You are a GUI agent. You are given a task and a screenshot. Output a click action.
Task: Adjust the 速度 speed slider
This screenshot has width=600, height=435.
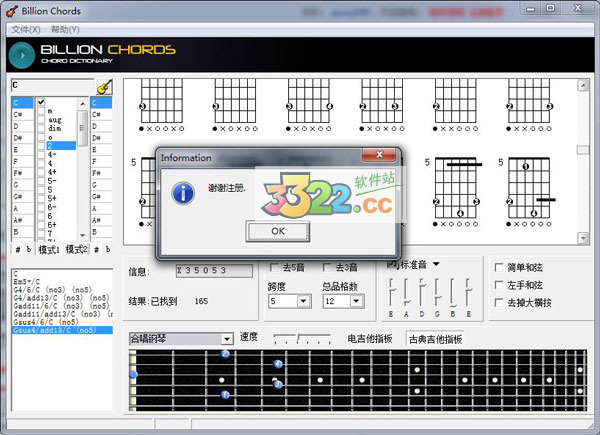pyautogui.click(x=301, y=339)
